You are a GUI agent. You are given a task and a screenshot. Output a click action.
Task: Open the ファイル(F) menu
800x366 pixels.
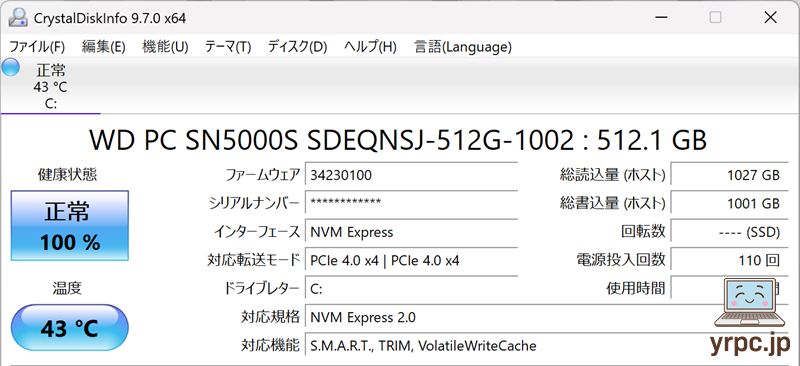tap(37, 47)
